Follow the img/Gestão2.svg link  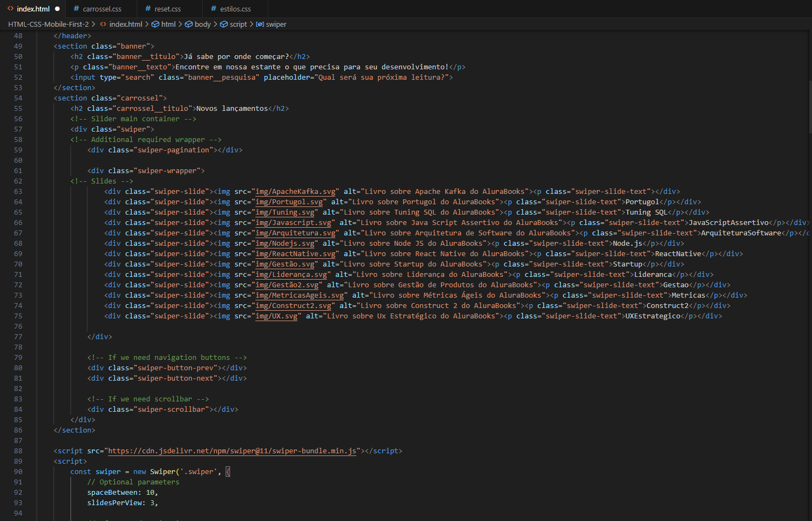287,285
